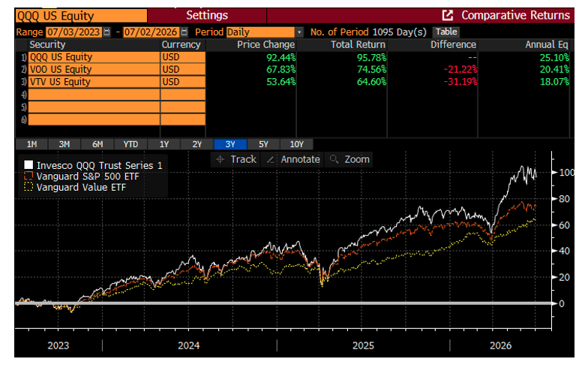The height and width of the screenshot is (368, 588).
Task: Click the Zoom magnifier icon
Action: click(334, 159)
